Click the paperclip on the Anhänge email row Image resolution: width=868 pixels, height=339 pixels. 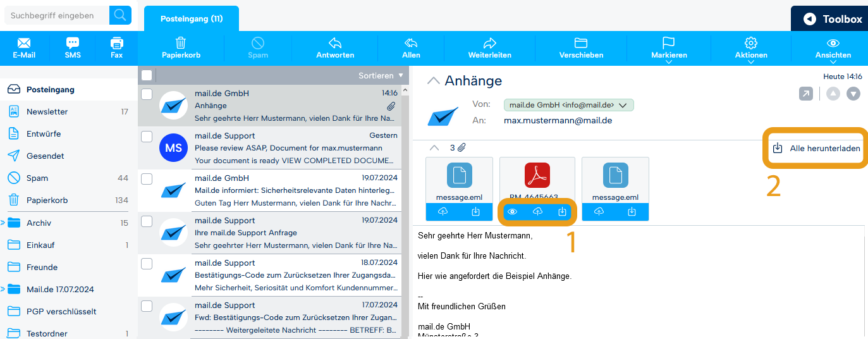click(392, 106)
